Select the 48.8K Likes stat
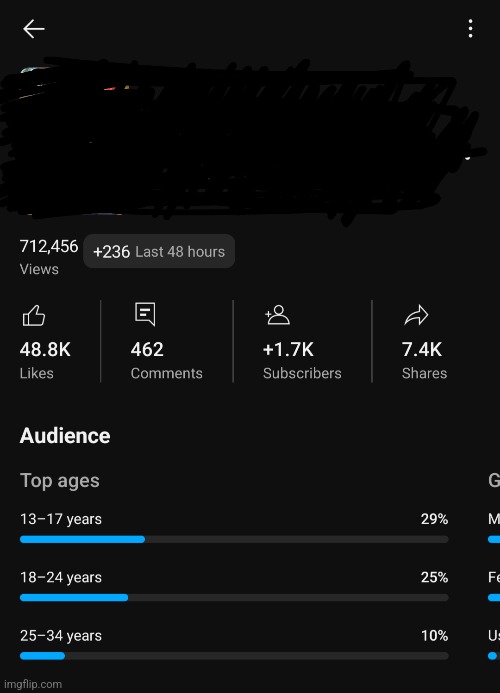 click(x=45, y=360)
